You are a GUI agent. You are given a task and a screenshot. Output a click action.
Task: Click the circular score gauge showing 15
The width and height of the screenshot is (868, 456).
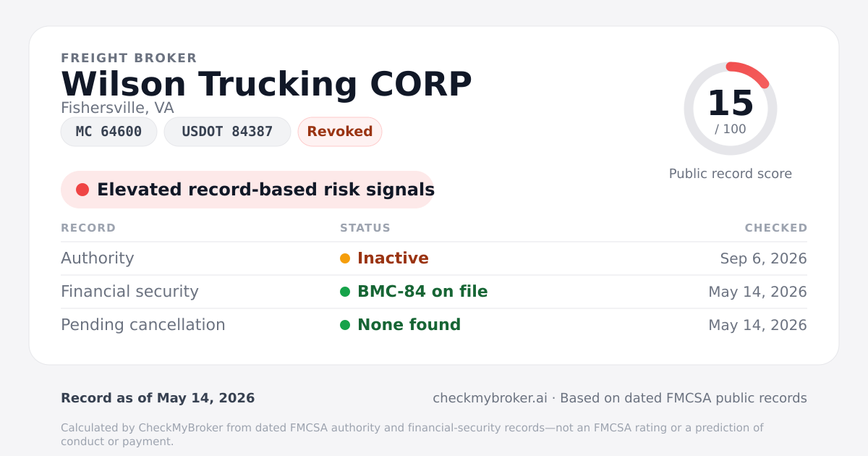[x=731, y=109]
